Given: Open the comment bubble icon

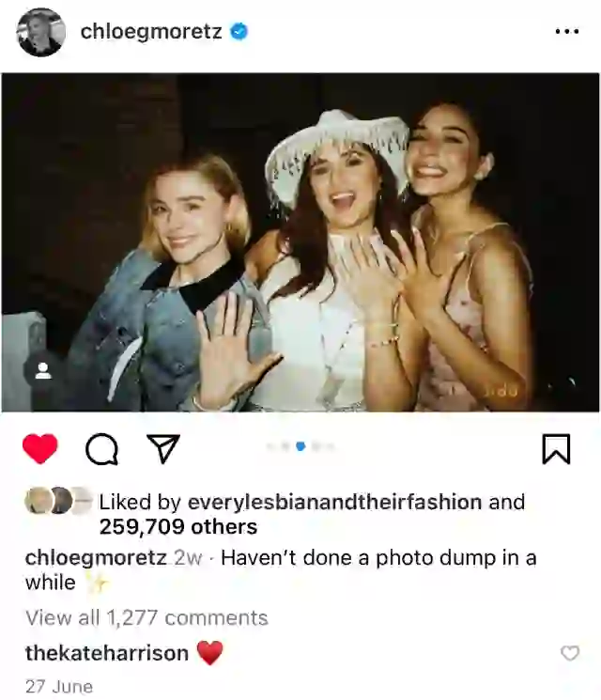Looking at the screenshot, I should (x=101, y=449).
